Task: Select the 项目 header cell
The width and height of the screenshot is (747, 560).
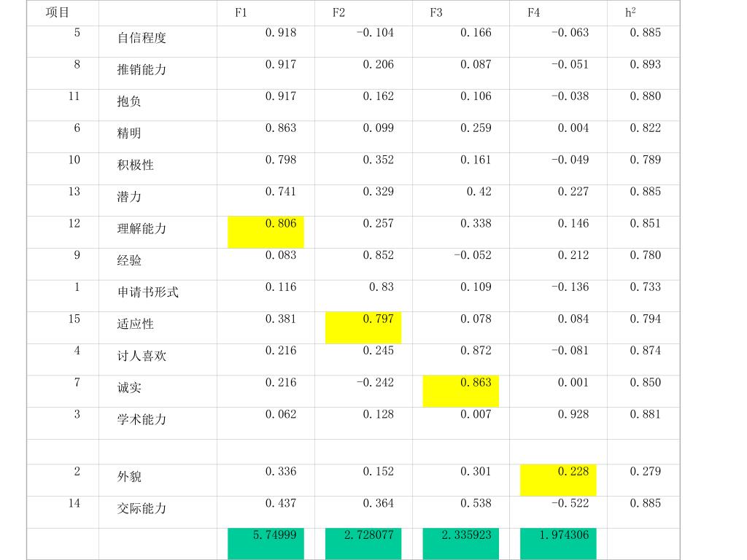Action: (x=63, y=13)
